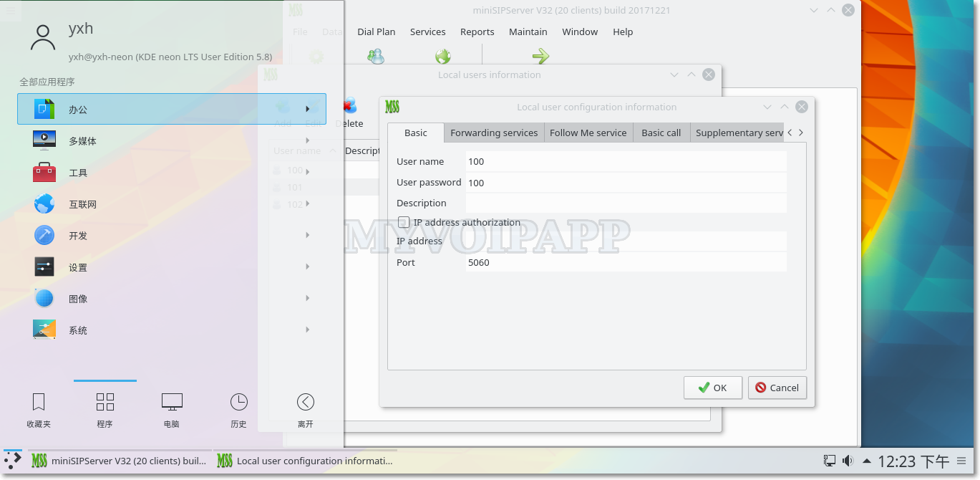Switch to the Basic call tab
Screen dimensions: 980x480
661,133
